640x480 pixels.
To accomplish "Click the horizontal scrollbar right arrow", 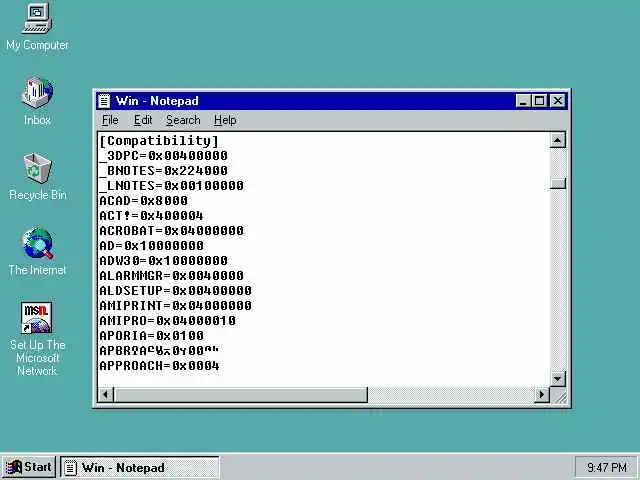I will 542,395.
